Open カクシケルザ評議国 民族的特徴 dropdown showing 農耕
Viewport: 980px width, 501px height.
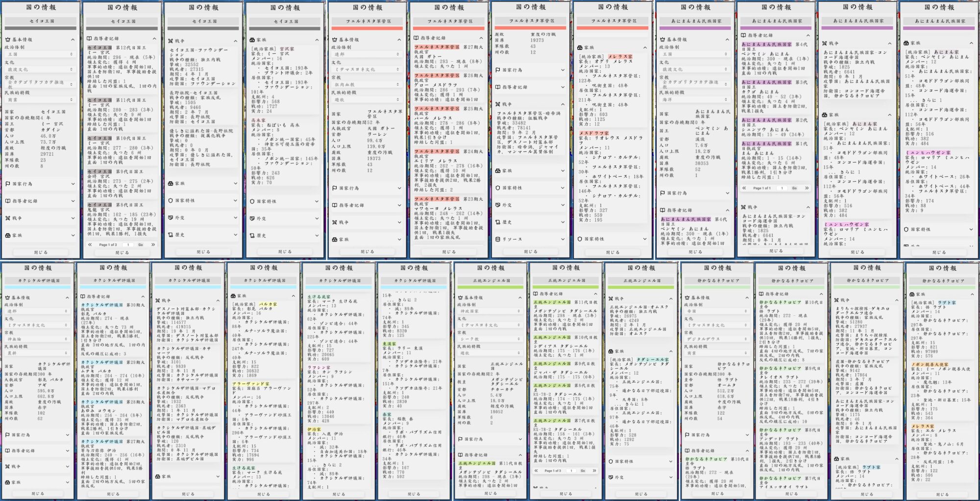37,353
